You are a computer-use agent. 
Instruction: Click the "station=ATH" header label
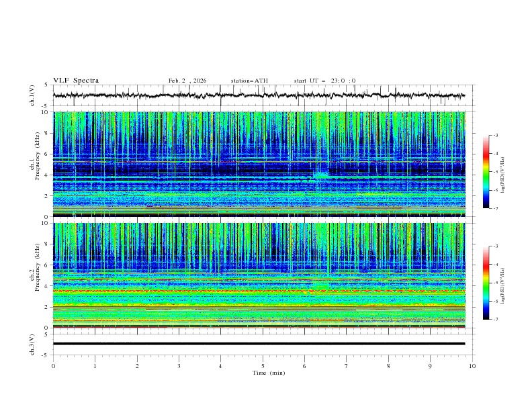249,81
